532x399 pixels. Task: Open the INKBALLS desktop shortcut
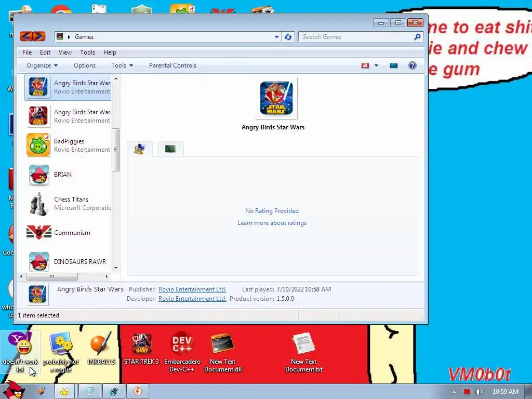pos(101,348)
